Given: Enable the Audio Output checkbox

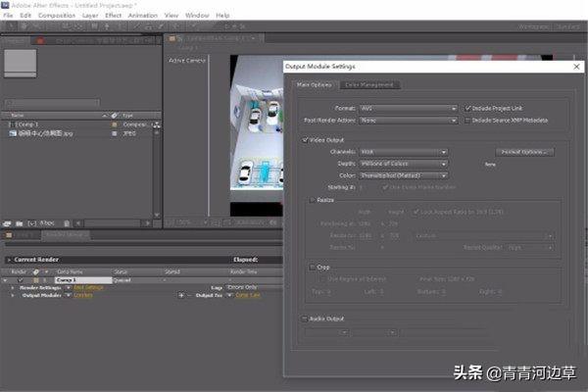Looking at the screenshot, I should pos(305,318).
